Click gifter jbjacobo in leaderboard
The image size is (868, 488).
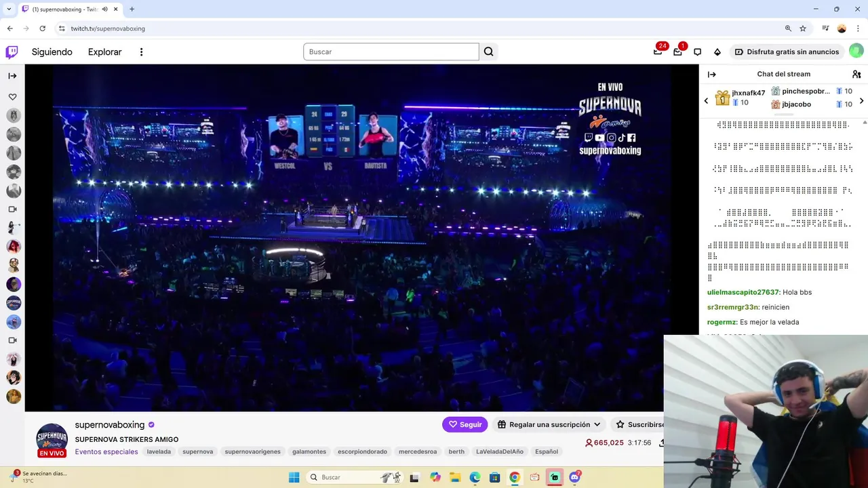[x=796, y=104]
